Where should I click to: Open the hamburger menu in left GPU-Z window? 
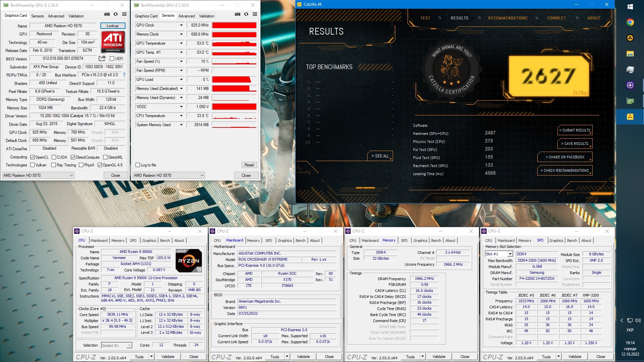coord(124,14)
